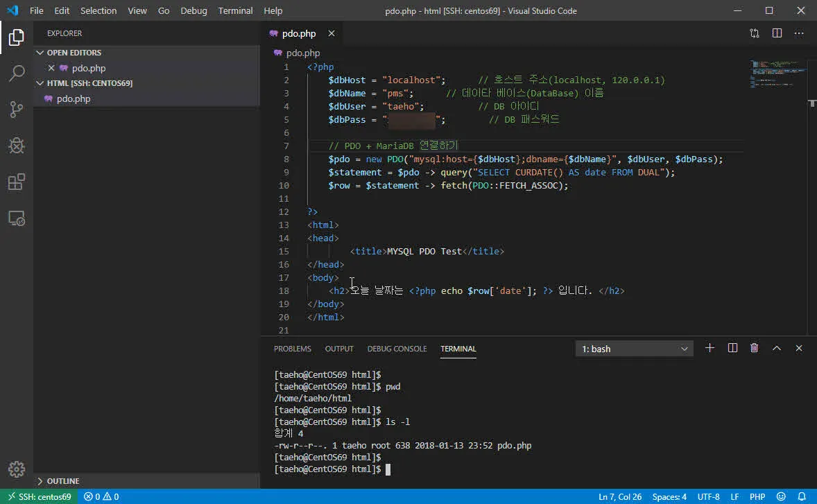
Task: Split the editor with the split icon
Action: tap(777, 33)
